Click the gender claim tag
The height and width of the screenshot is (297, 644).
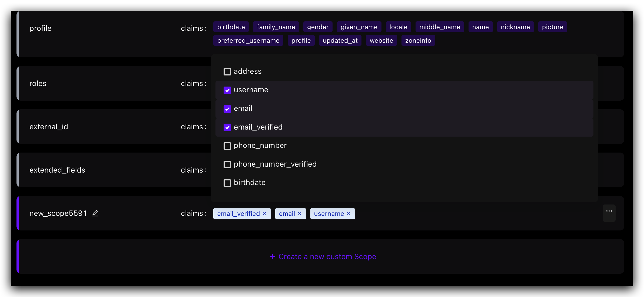pos(318,27)
